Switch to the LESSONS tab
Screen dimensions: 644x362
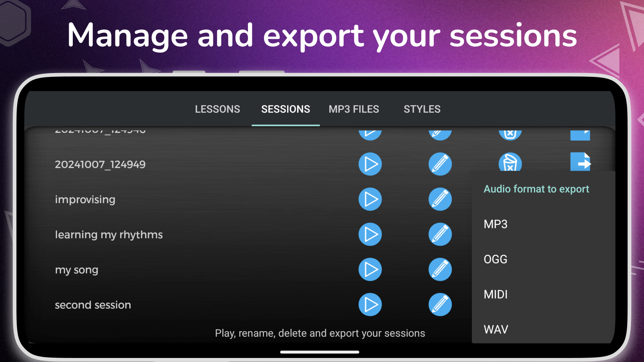[x=217, y=109]
